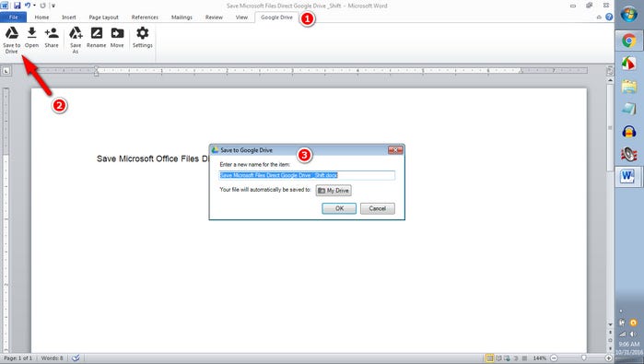Switch to the Home ribbon tab
The image size is (644, 364).
41,18
